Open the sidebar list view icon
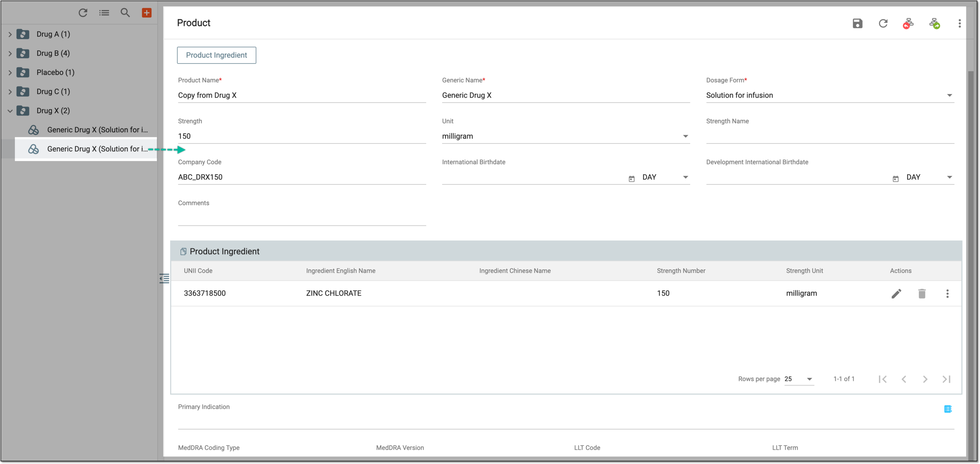 104,13
